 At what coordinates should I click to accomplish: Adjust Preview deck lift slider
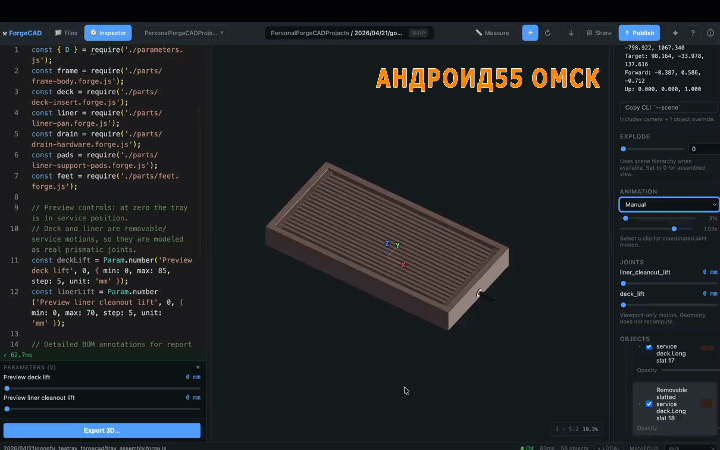click(x=102, y=388)
